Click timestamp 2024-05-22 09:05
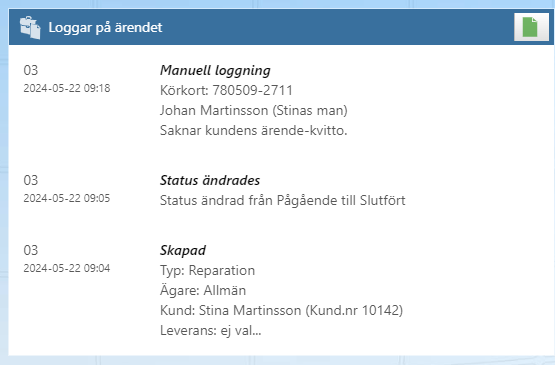The image size is (555, 365). [x=67, y=198]
